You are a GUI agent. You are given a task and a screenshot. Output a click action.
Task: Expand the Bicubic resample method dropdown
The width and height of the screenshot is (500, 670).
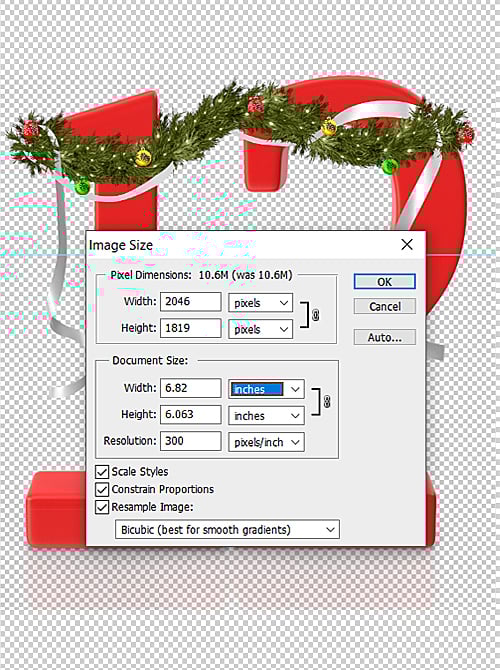click(227, 529)
